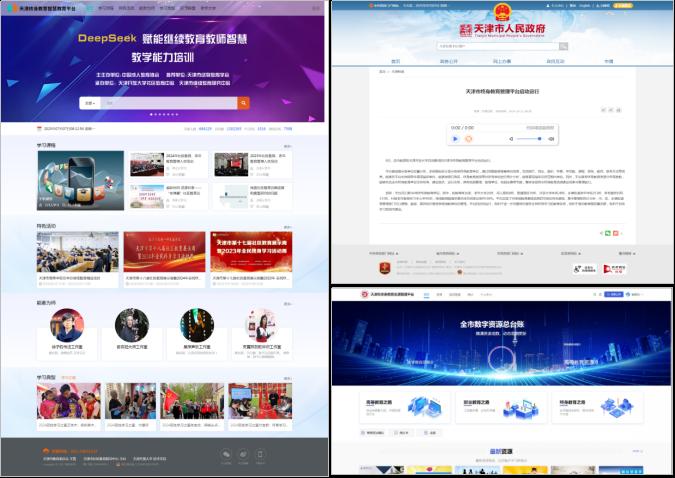Open the first teacher avatar under 能者为师
Image resolution: width=675 pixels, height=478 pixels.
pyautogui.click(x=67, y=326)
